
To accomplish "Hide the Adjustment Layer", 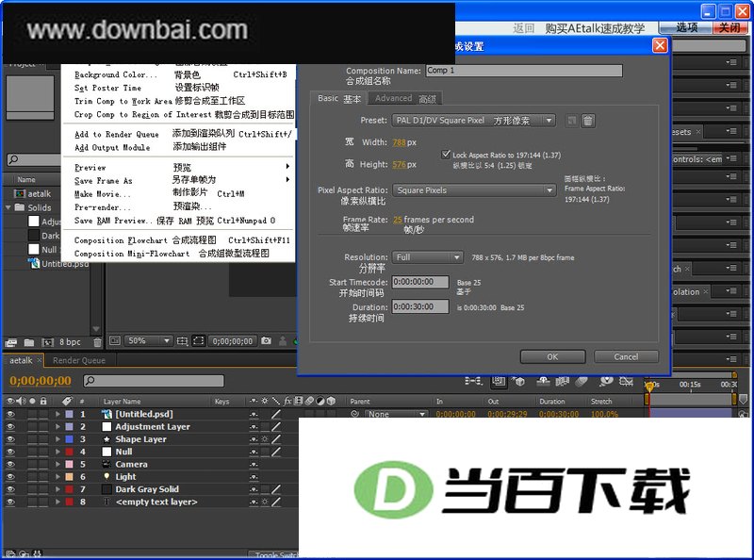I will [10, 427].
